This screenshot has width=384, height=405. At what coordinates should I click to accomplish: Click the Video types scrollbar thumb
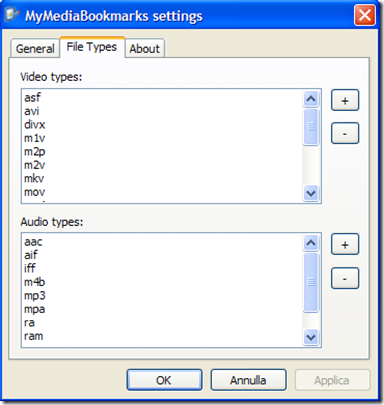(311, 127)
